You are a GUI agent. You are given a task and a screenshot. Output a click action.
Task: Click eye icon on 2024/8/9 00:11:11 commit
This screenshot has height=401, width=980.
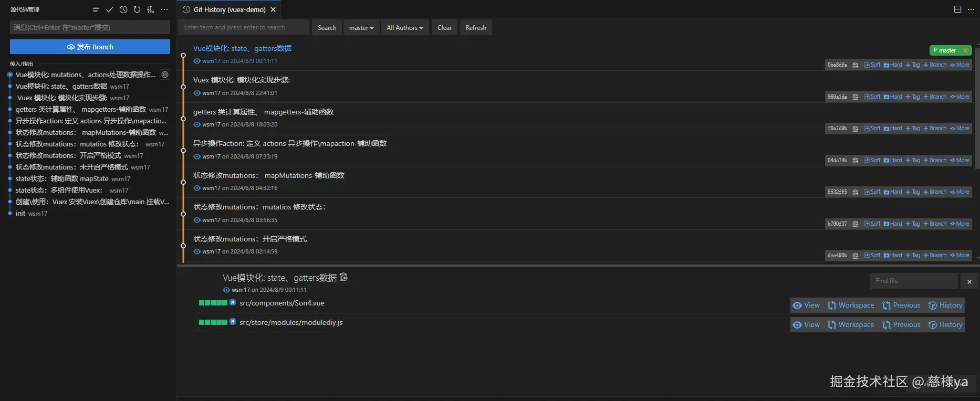click(x=197, y=61)
